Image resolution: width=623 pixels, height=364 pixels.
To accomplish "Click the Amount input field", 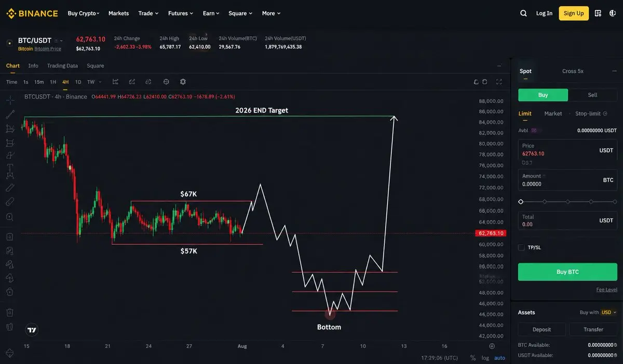I will (x=567, y=180).
